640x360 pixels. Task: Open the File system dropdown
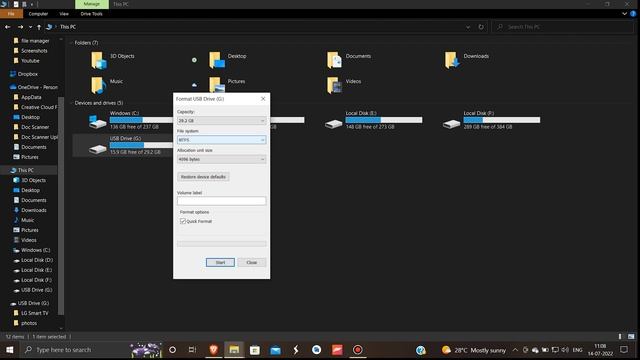tap(222, 140)
